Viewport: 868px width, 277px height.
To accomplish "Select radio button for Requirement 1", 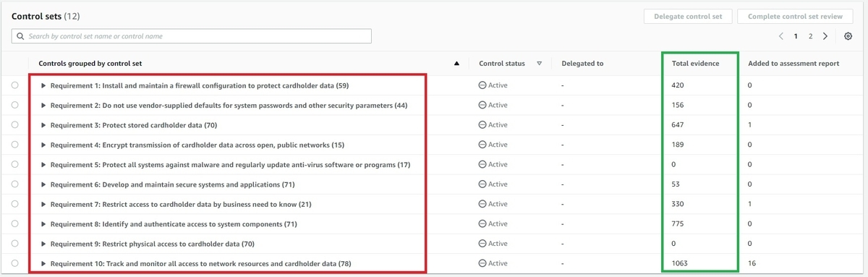I will coord(15,85).
